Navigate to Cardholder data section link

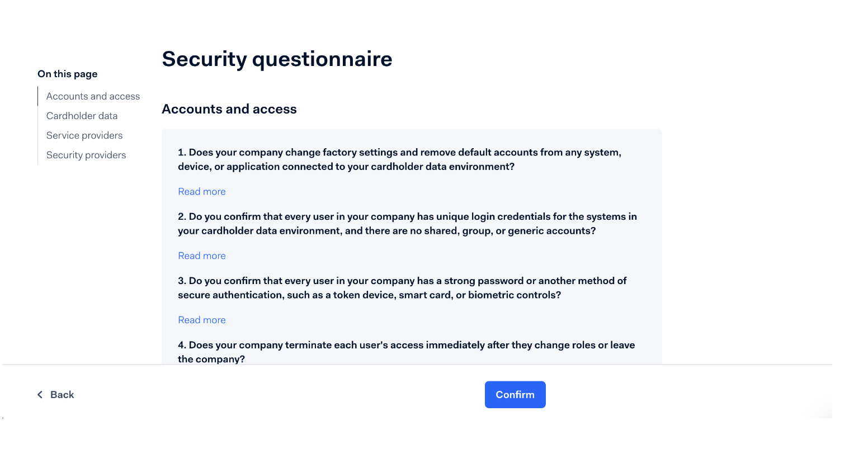[82, 116]
